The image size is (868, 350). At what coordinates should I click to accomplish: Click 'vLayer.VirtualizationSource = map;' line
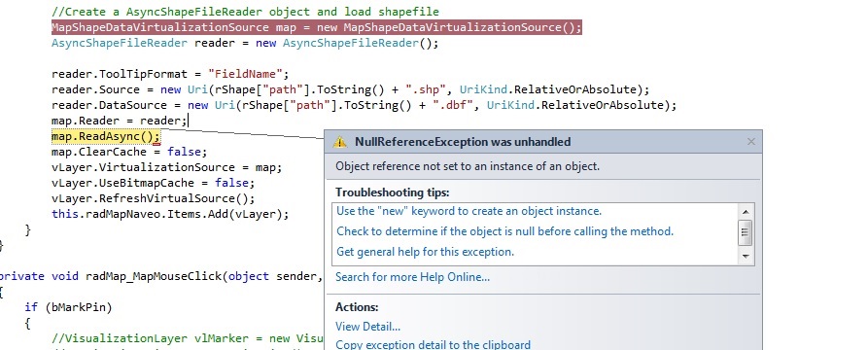[x=166, y=167]
